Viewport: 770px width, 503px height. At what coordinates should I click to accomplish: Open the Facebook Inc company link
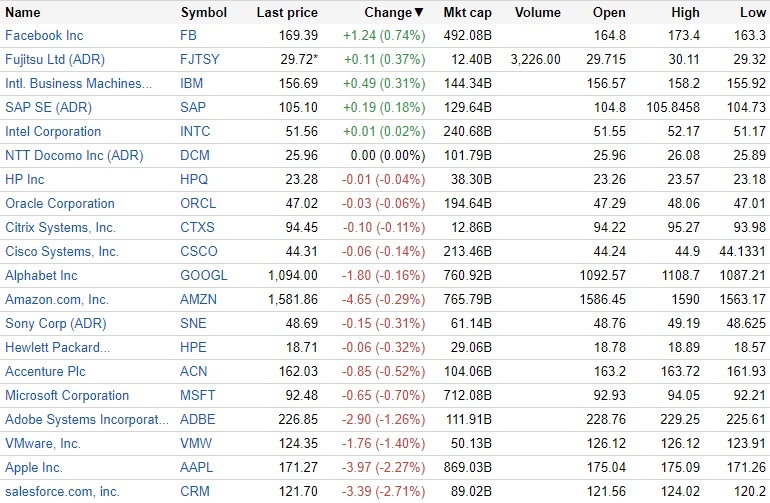pyautogui.click(x=44, y=36)
